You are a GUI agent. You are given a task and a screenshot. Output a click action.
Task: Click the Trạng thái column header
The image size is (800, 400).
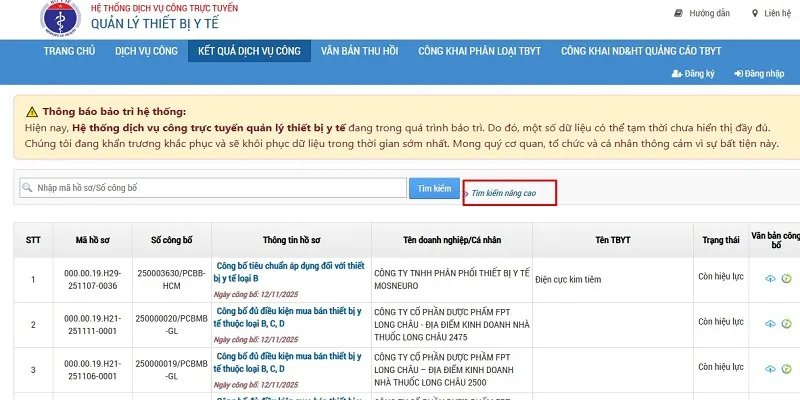pos(721,240)
